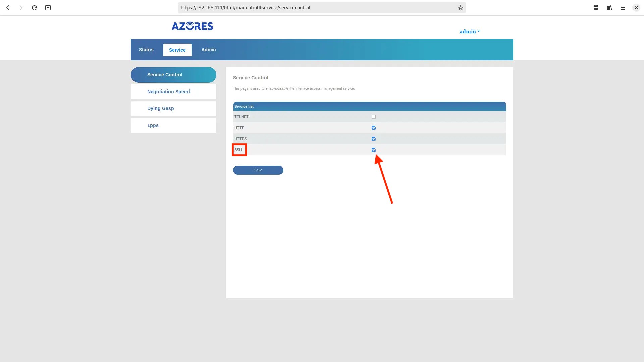This screenshot has width=644, height=362.
Task: Bookmark this page with the star icon
Action: [x=460, y=8]
